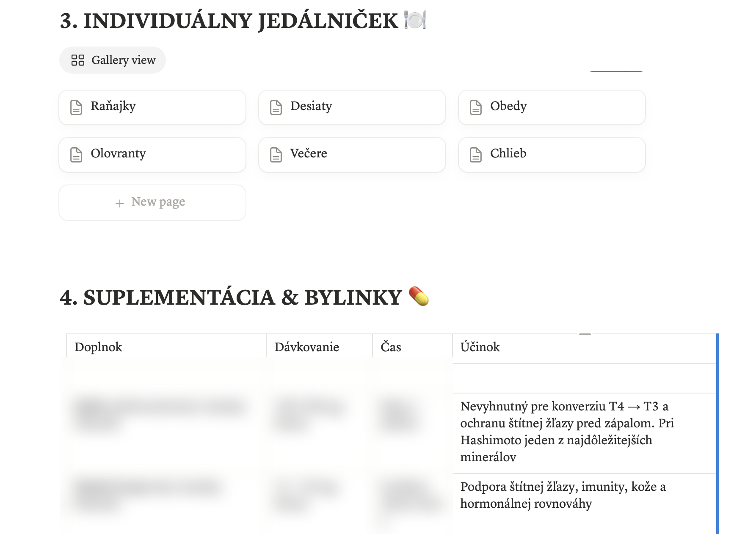Click the Gallery view grid icon
Viewport: 756px width, 534px height.
(78, 60)
